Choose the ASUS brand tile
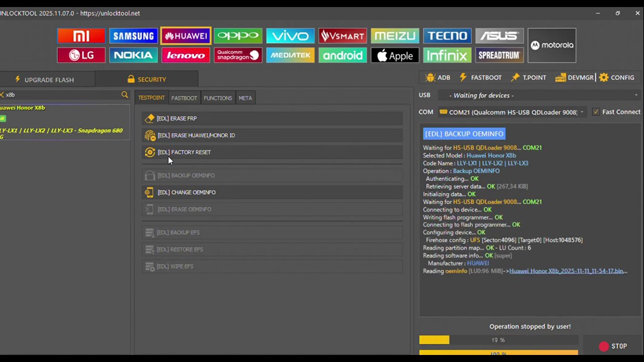 [500, 36]
